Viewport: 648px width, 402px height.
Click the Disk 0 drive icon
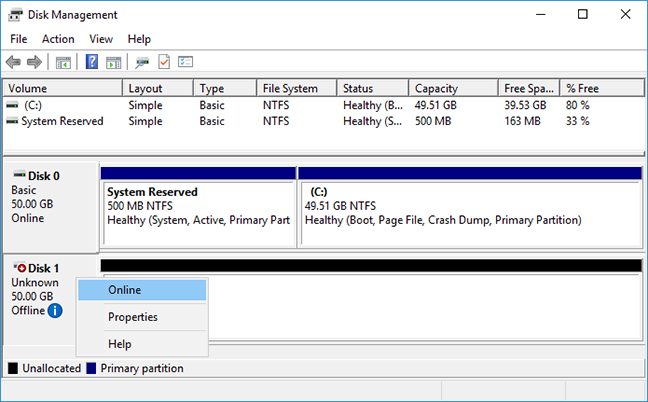tap(19, 174)
